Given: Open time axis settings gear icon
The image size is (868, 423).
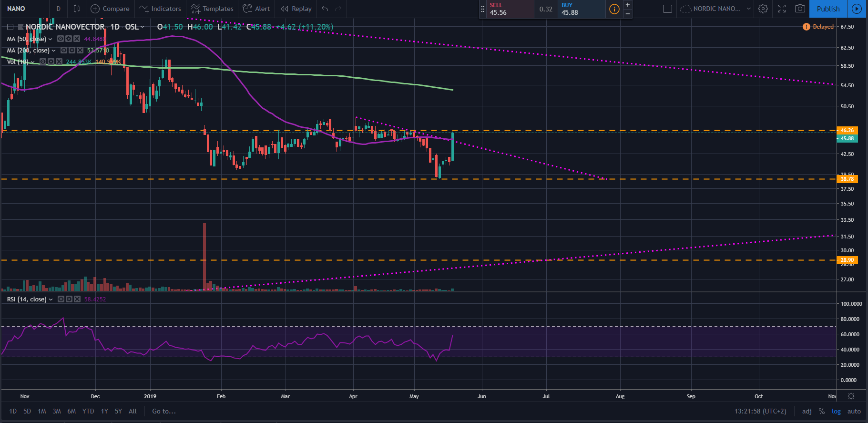Looking at the screenshot, I should coord(851,396).
